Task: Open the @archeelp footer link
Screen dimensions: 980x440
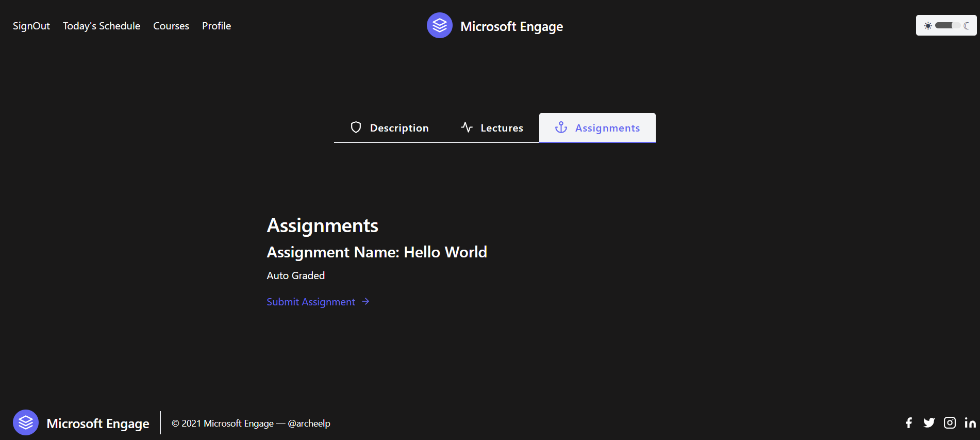Action: click(x=309, y=423)
